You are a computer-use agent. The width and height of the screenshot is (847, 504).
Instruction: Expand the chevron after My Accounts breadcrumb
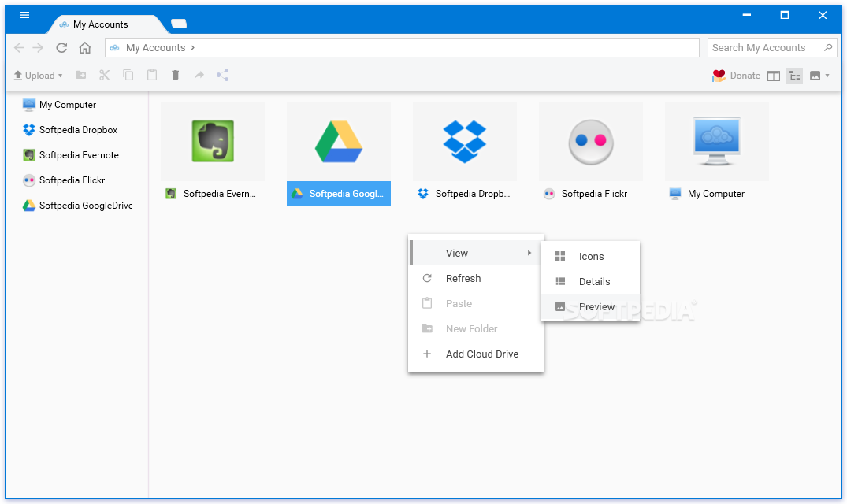pyautogui.click(x=193, y=48)
